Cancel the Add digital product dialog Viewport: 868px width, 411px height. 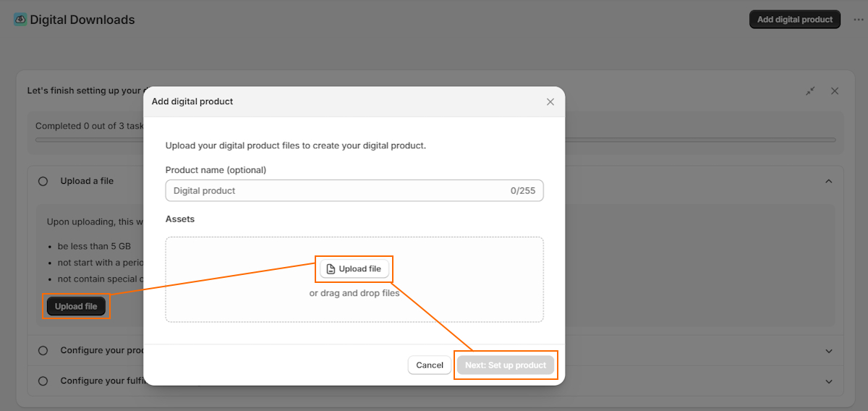[430, 365]
